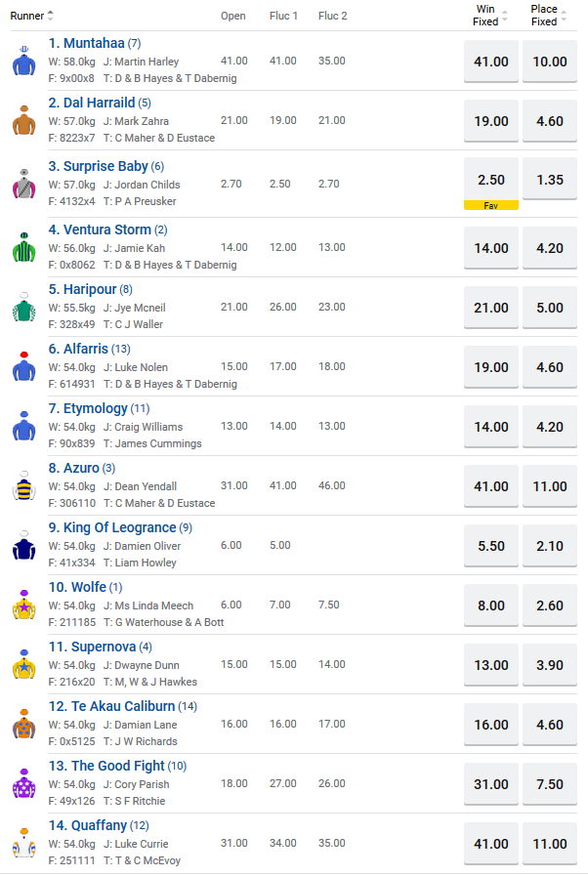Click The Good Fight's purple spotted silk
Viewport: 588px width, 877px height.
(x=23, y=784)
